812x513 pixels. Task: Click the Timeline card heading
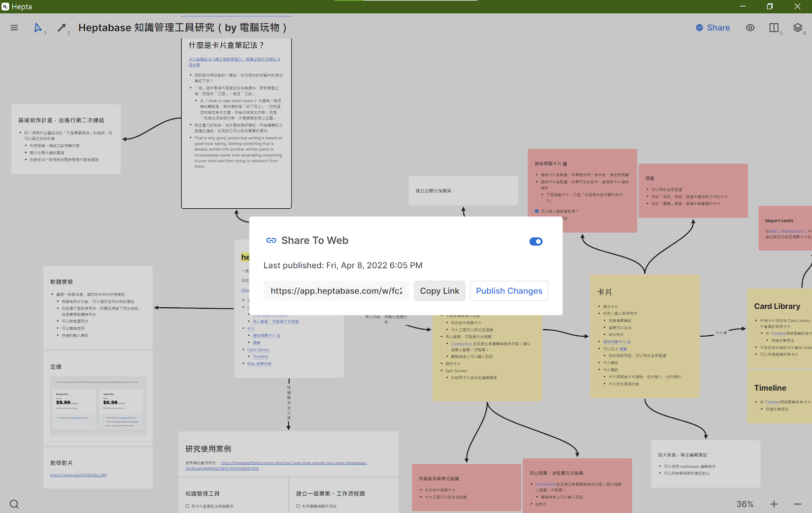click(770, 388)
